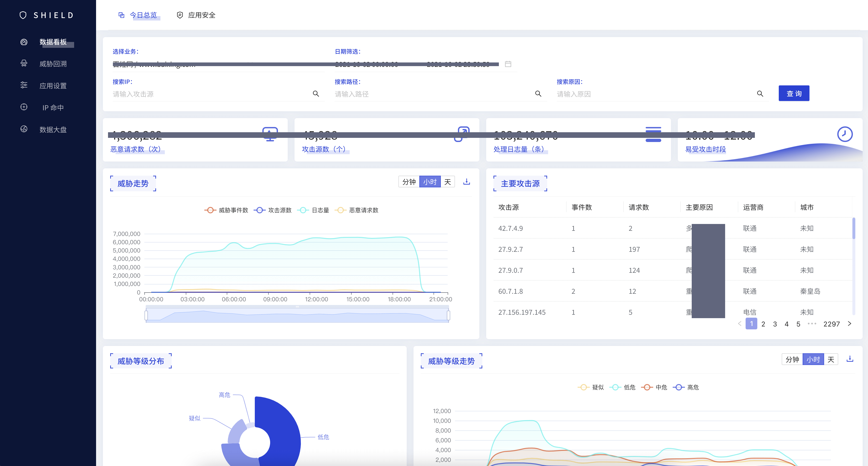Click the calendar icon in date filter
The height and width of the screenshot is (466, 868).
pyautogui.click(x=508, y=64)
